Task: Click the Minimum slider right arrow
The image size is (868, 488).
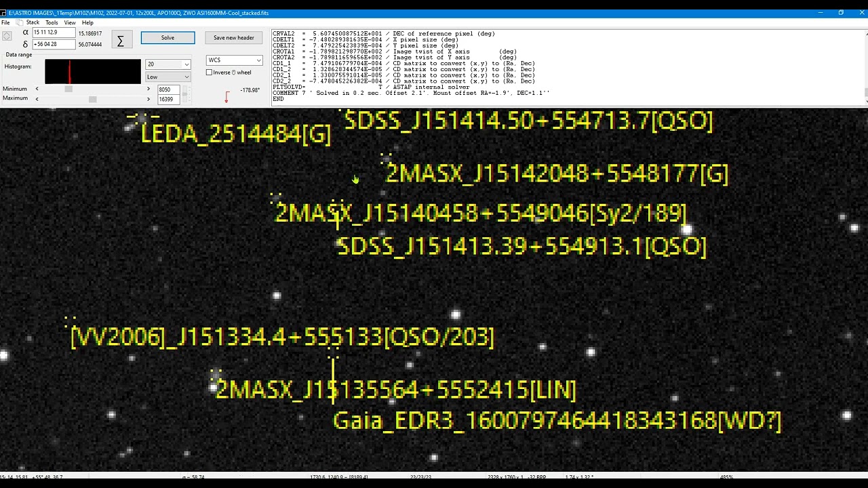Action: tap(149, 89)
